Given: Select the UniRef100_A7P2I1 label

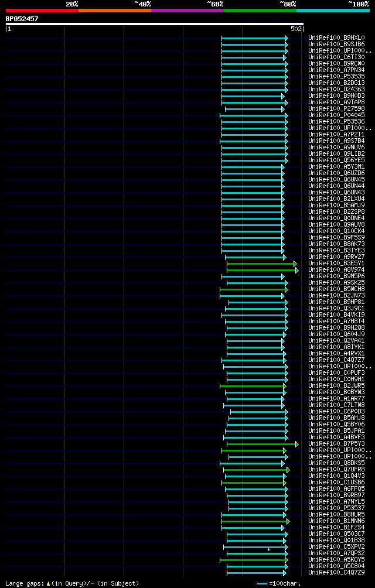Looking at the screenshot, I should 336,134.
